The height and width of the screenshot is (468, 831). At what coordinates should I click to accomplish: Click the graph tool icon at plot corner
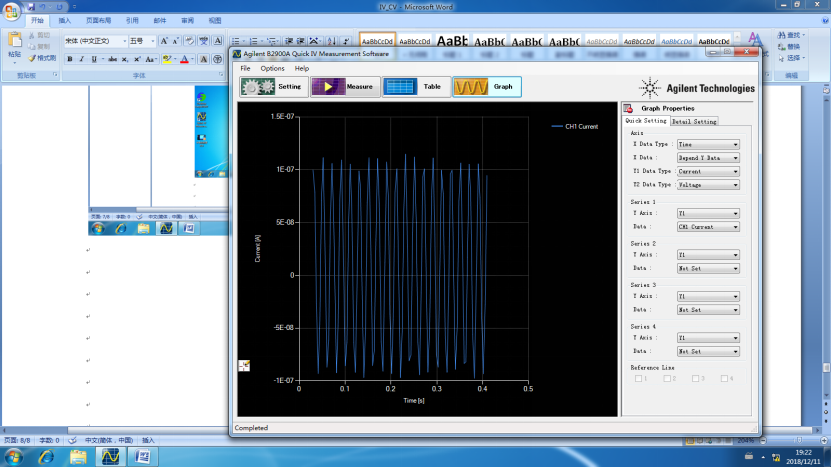244,366
